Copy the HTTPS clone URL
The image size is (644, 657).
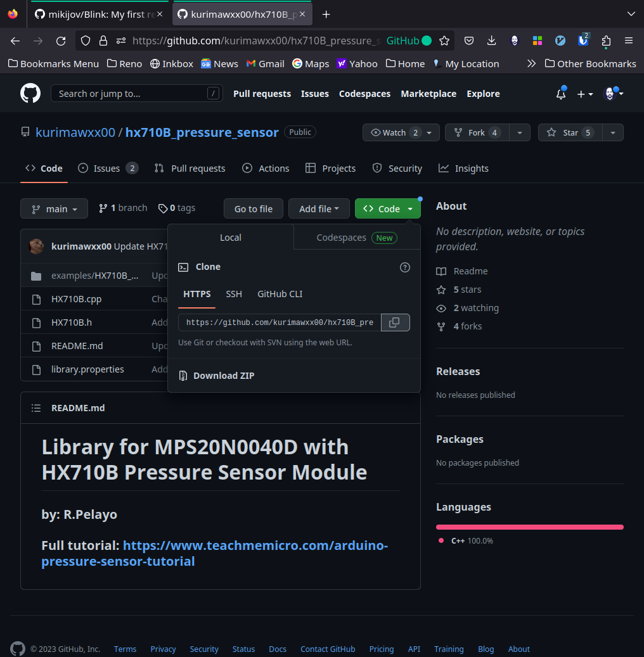[395, 322]
